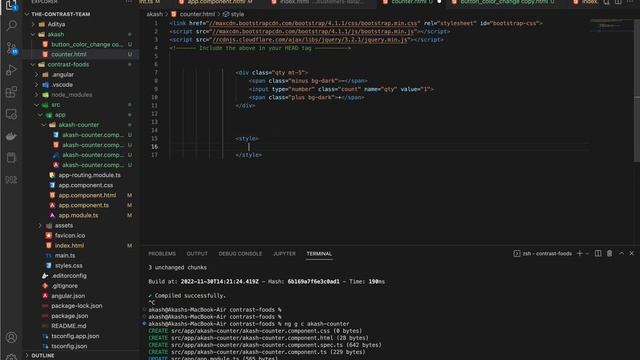Screen dimensions: 640x360
Task: Close the bottom panel
Action: point(632,253)
